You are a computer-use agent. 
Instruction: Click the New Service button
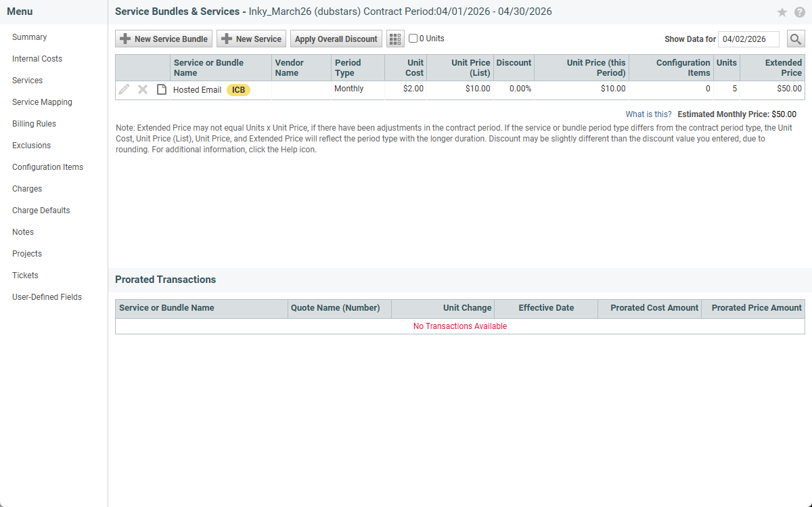click(x=251, y=39)
